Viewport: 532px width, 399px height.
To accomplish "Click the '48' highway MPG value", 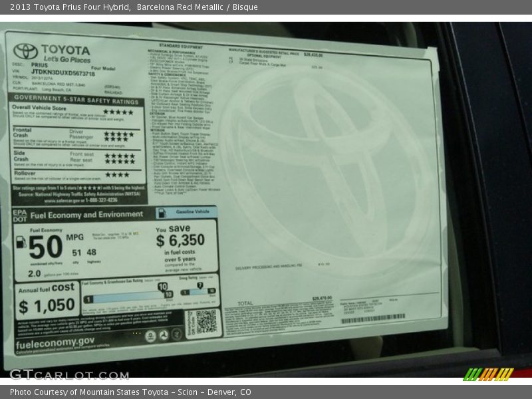I will (92, 252).
